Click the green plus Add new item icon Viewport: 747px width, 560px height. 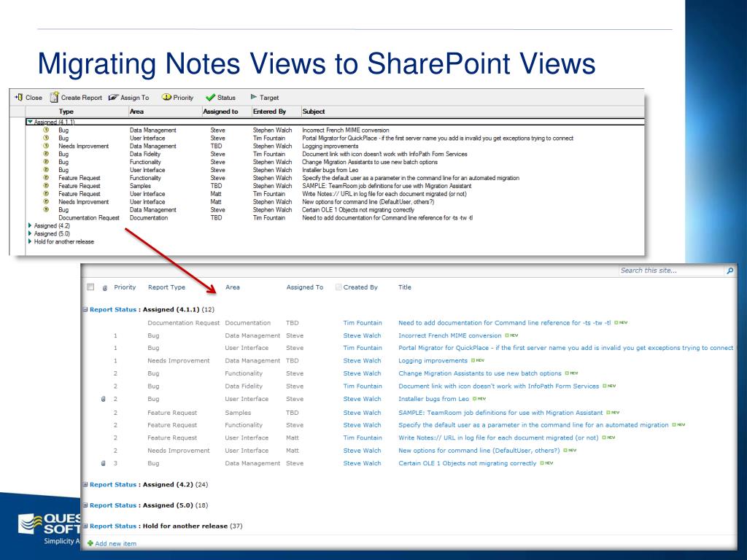[x=90, y=543]
